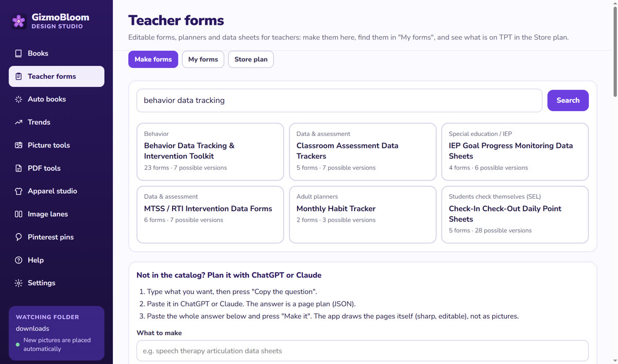Image resolution: width=618 pixels, height=364 pixels.
Task: Focus the behavior data tracking search field
Action: click(x=339, y=100)
